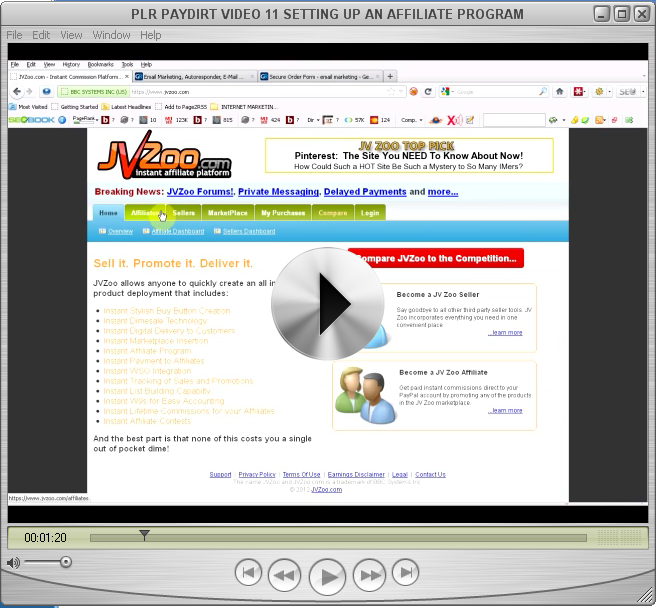Click the Overview sub-link
Viewport: 656px width, 608px height.
coord(120,231)
